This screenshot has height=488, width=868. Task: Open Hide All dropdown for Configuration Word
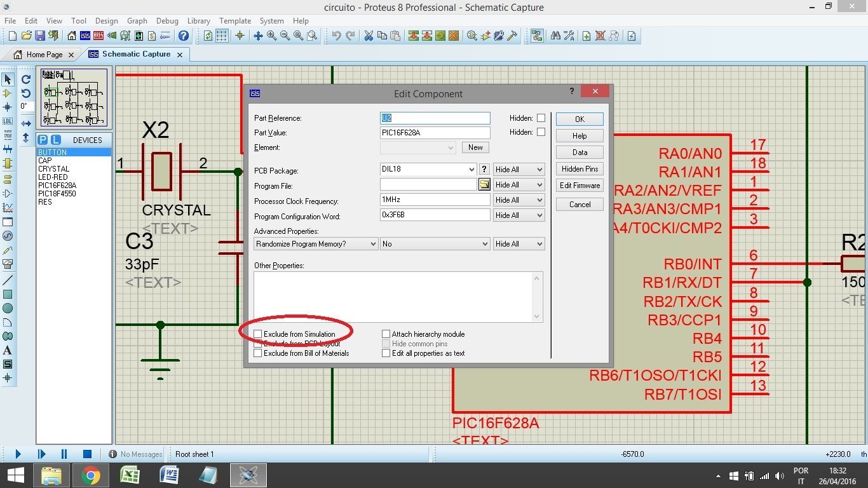(x=519, y=215)
